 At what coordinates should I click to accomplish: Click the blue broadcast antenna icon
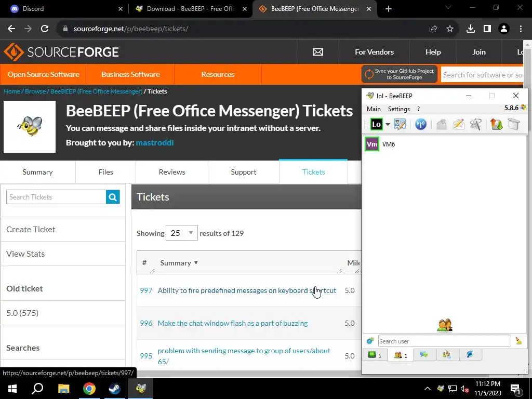(421, 124)
